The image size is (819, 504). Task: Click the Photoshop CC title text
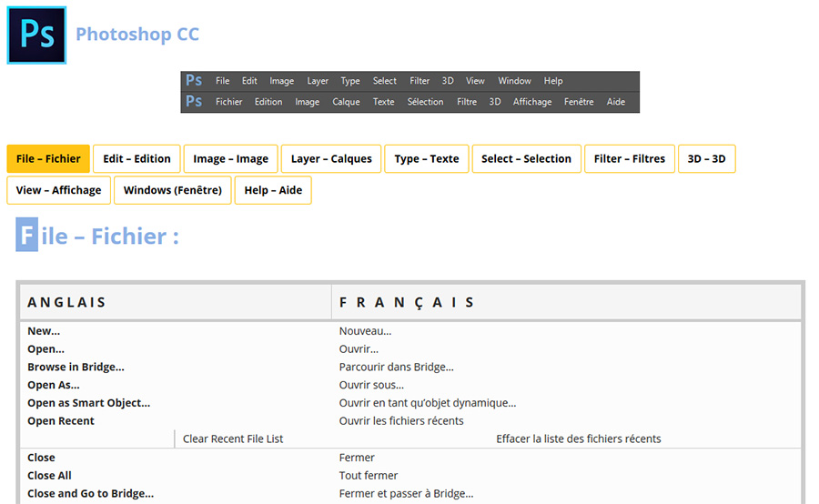137,35
